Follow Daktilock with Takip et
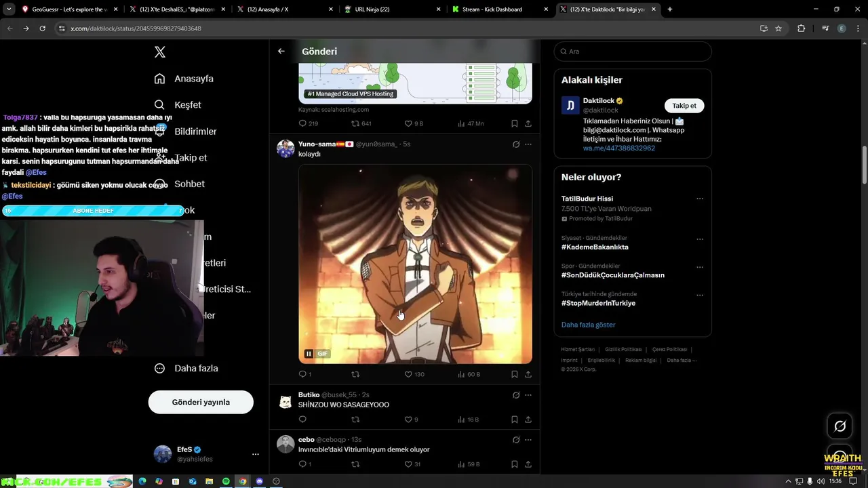868x488 pixels. click(684, 106)
